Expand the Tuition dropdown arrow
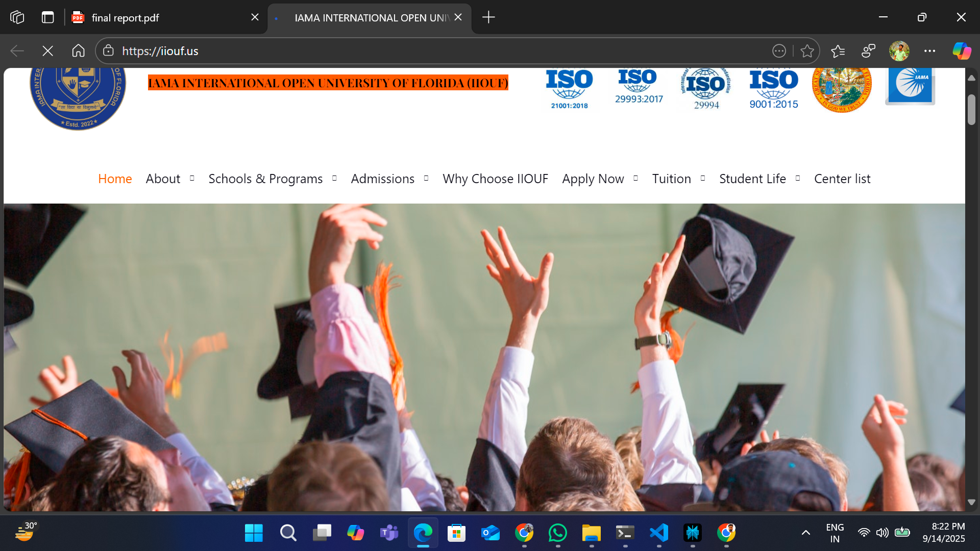This screenshot has width=980, height=551. 703,178
